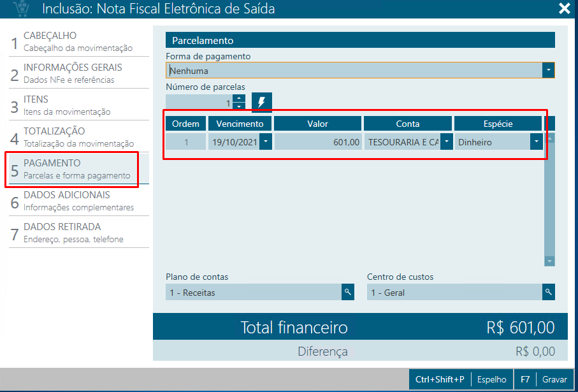Click the Centro de custos field
The height and width of the screenshot is (392, 578).
454,292
